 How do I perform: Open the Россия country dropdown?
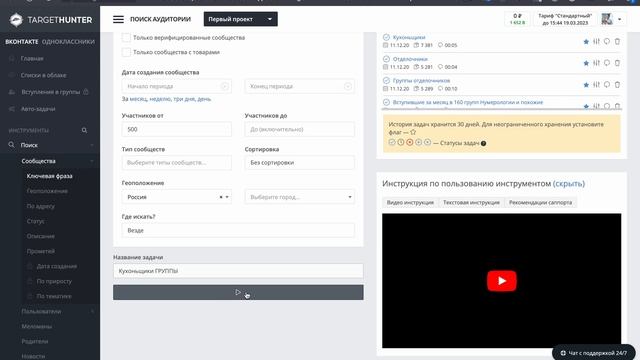pyautogui.click(x=176, y=197)
